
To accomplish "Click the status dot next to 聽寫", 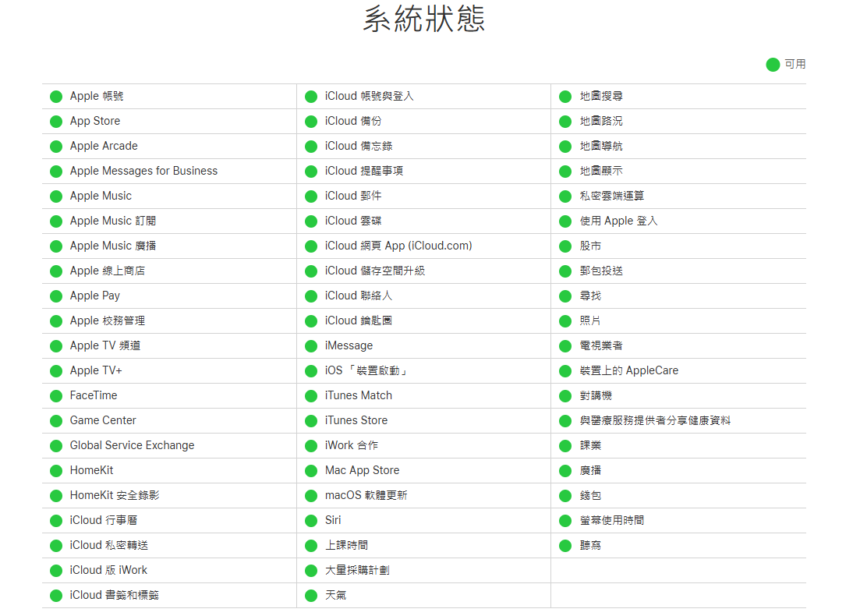I will [x=566, y=546].
